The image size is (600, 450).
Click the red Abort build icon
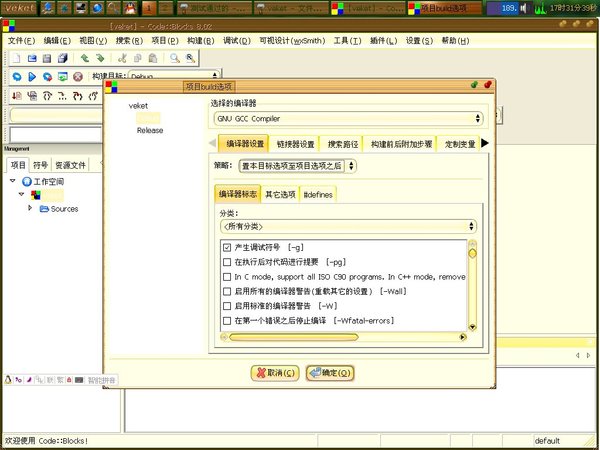(77, 77)
